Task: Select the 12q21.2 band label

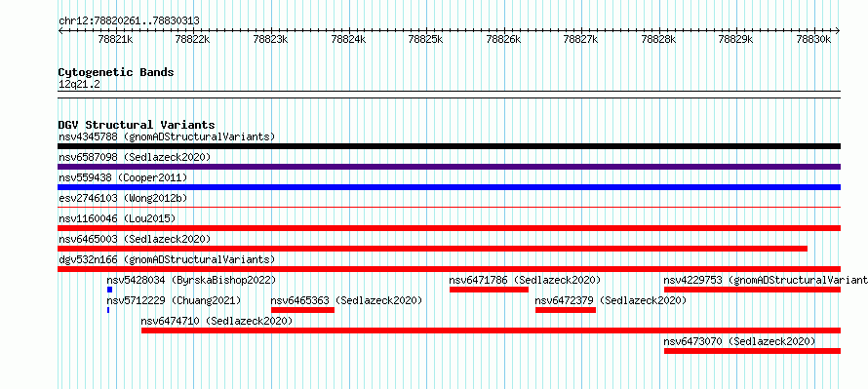Action: click(79, 85)
